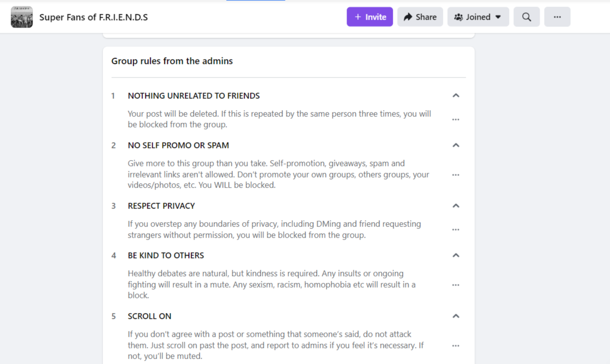Image resolution: width=610 pixels, height=364 pixels.
Task: Collapse the BE KIND TO OTHERS rule
Action: pos(456,255)
